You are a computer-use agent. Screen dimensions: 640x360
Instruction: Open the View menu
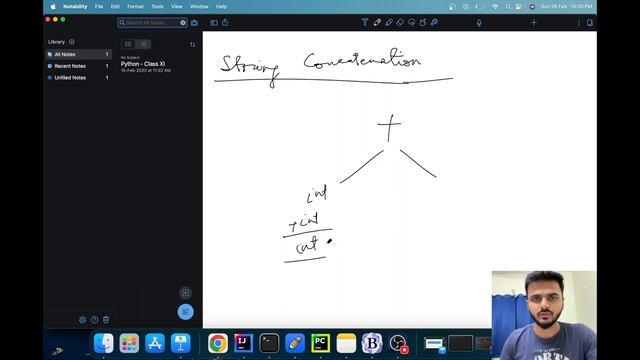[x=177, y=7]
